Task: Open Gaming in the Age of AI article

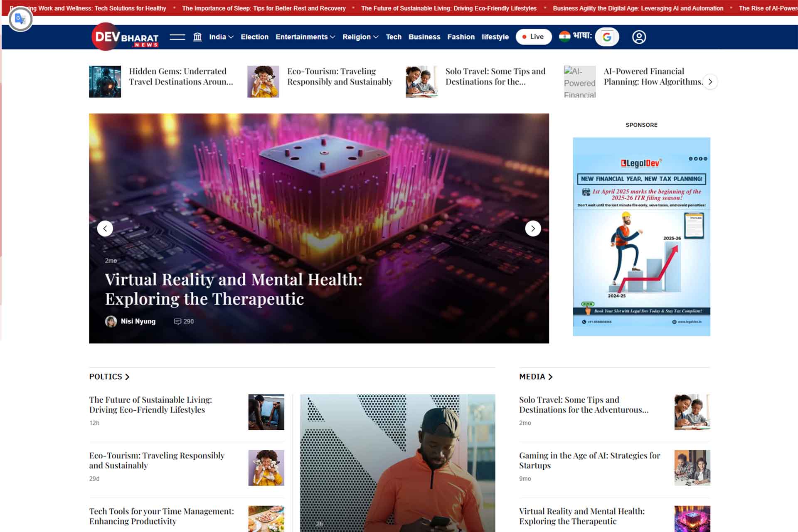Action: 589,461
